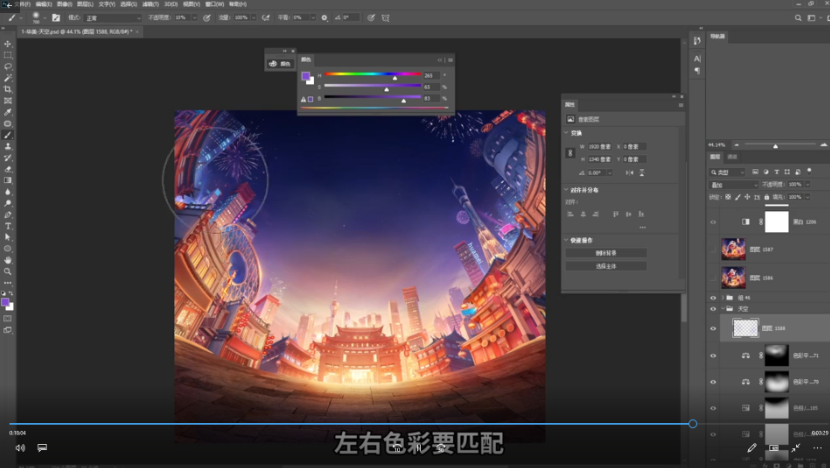Toggle lock transparent pixels in Layers panel
This screenshot has height=468, width=830.
pyautogui.click(x=728, y=197)
